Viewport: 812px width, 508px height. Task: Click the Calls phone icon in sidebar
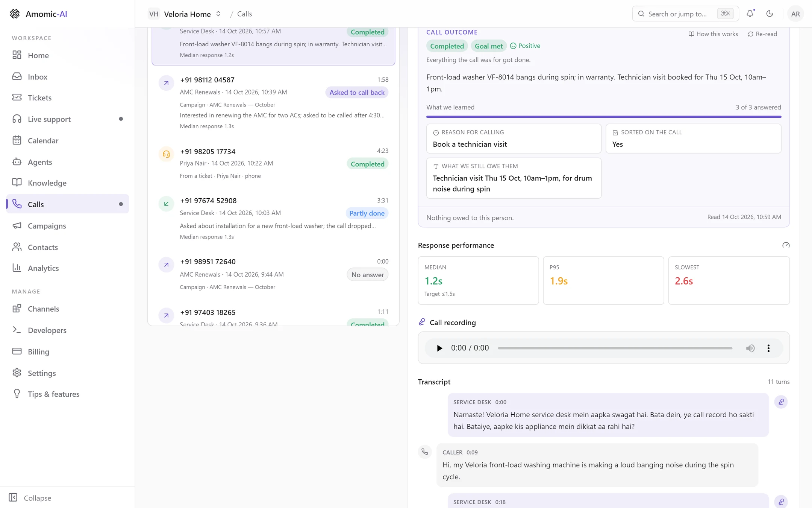17,204
